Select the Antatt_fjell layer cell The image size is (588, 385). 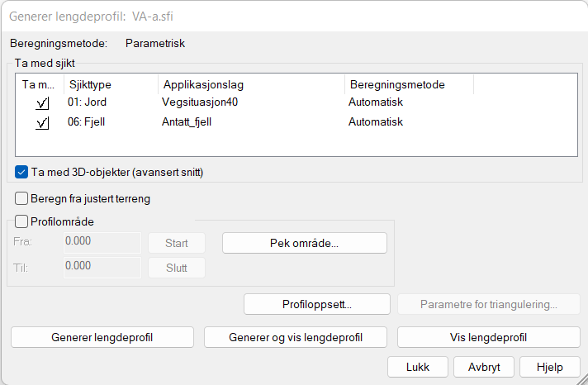coord(193,122)
